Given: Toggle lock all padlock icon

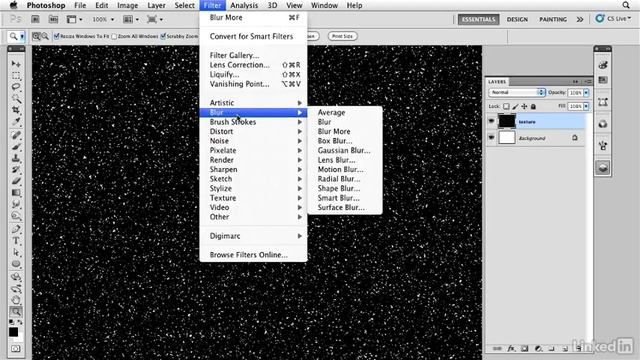Looking at the screenshot, I should [533, 107].
